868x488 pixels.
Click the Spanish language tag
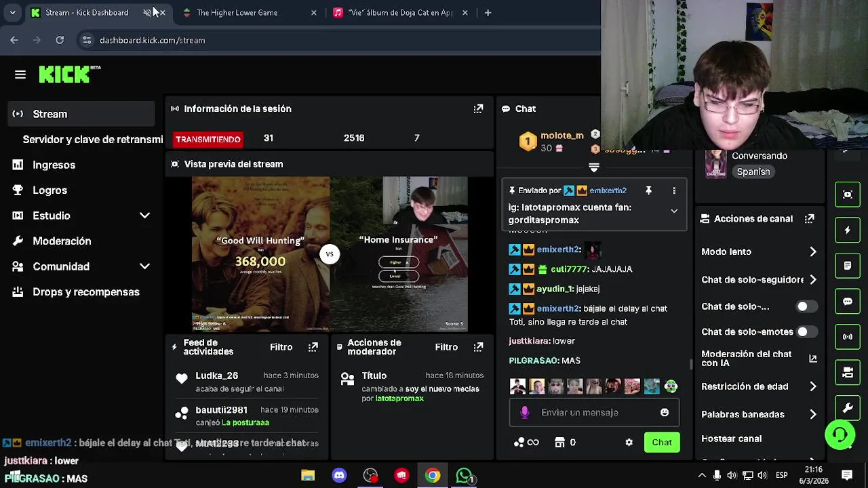click(753, 171)
